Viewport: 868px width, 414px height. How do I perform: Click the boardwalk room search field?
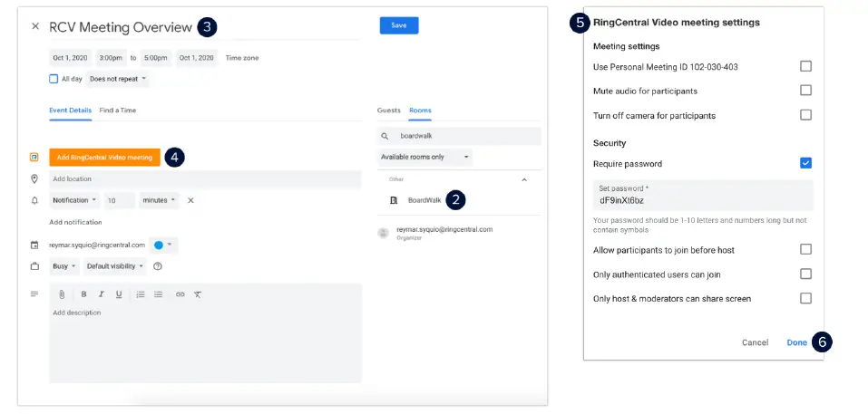pos(459,136)
